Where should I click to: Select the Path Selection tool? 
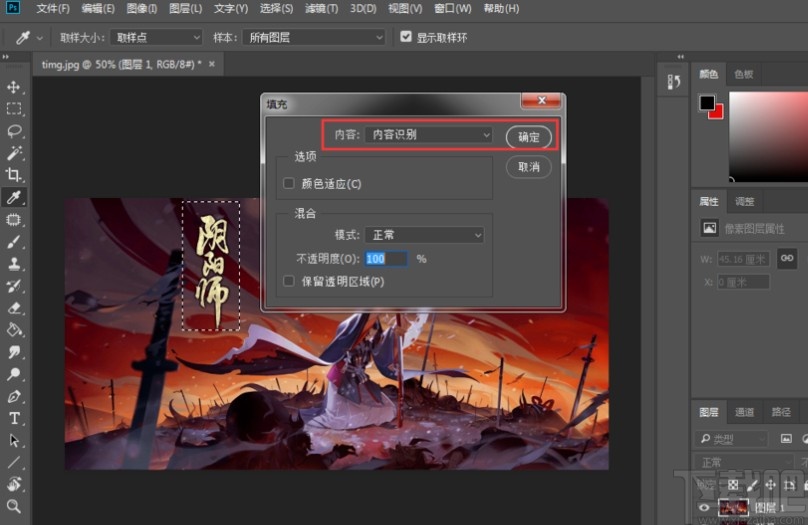pyautogui.click(x=14, y=441)
